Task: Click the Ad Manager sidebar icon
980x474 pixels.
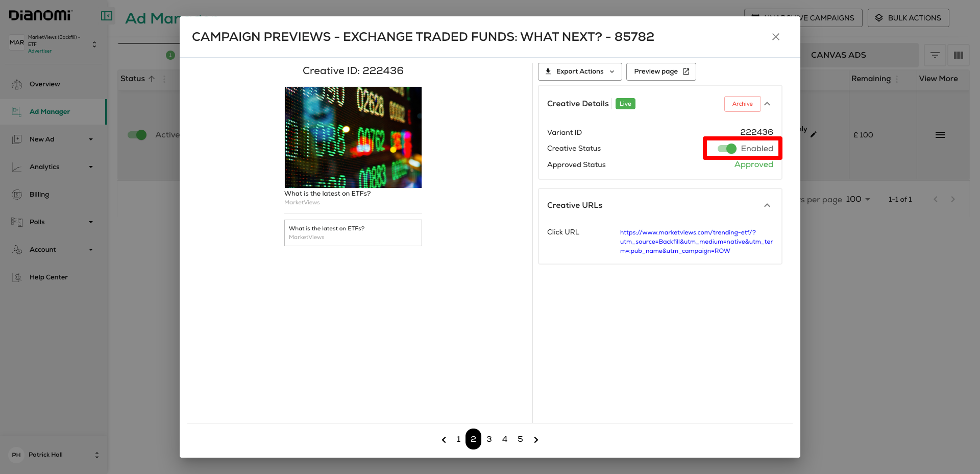Action: 17,112
